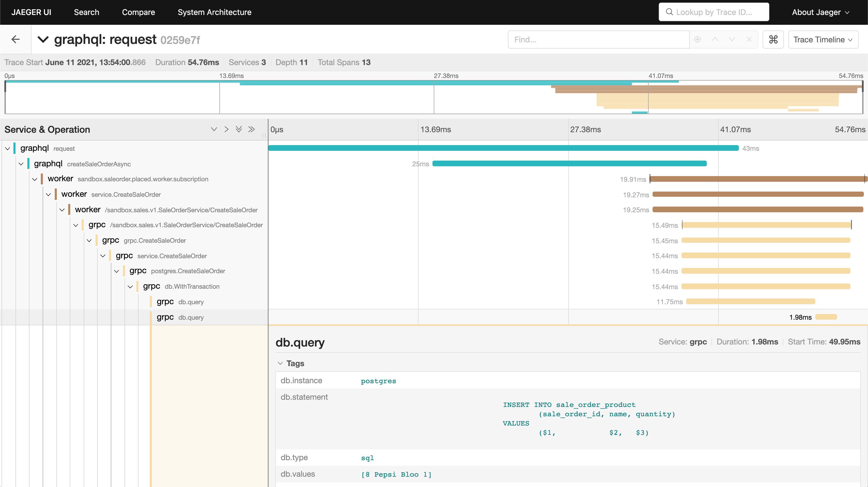Click the trace ID 0259e7f text

[x=180, y=40]
